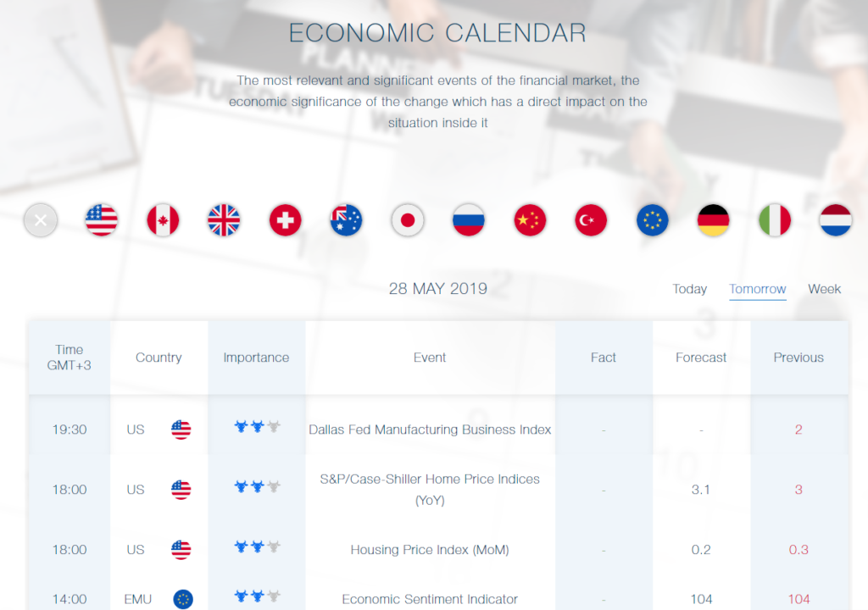Click the Previous column header

[x=798, y=358]
